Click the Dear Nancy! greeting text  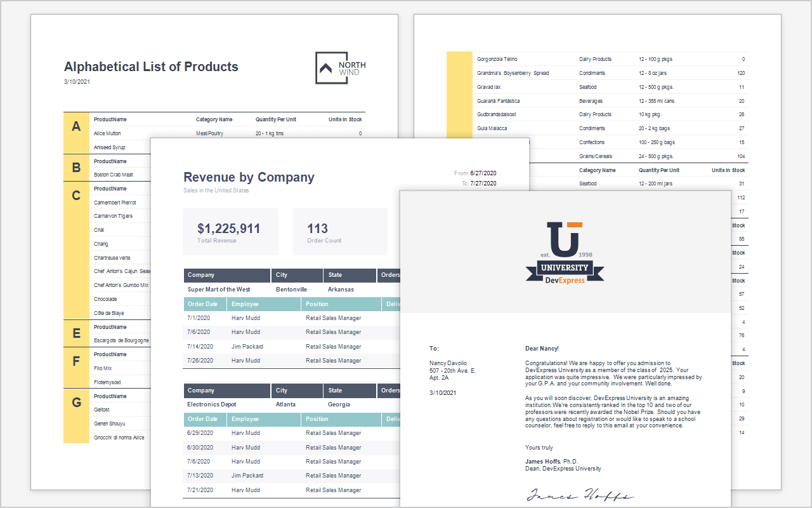pyautogui.click(x=542, y=348)
